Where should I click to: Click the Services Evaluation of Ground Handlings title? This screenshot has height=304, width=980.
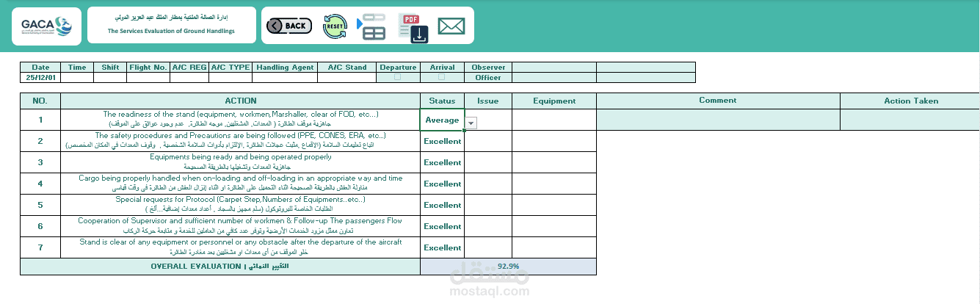171,31
